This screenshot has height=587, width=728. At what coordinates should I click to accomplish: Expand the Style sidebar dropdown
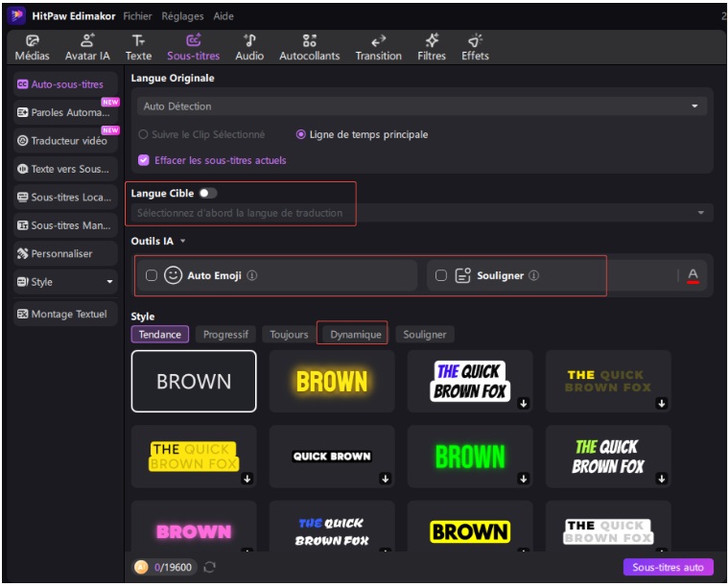click(109, 282)
